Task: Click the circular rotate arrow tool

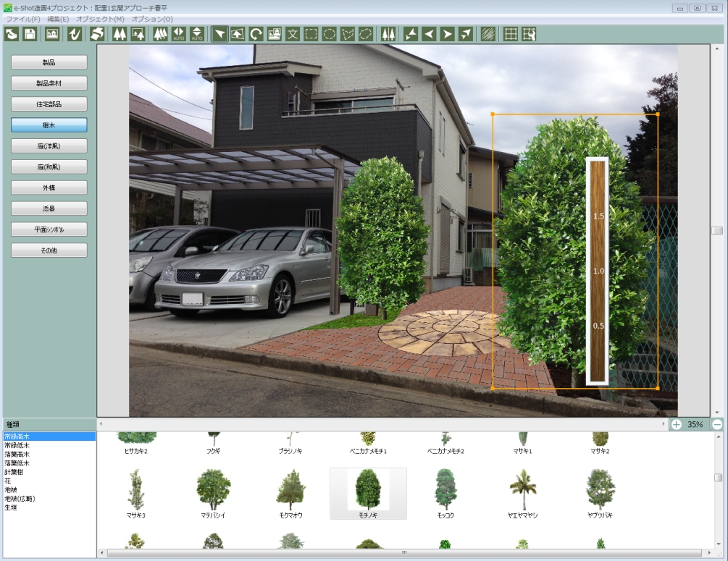Action: (256, 34)
